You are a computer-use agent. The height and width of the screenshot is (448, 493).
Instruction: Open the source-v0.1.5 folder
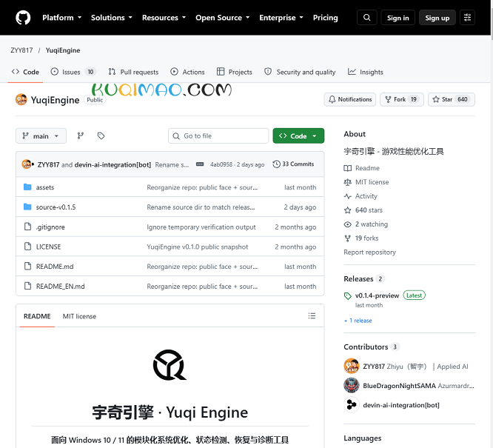click(x=56, y=207)
